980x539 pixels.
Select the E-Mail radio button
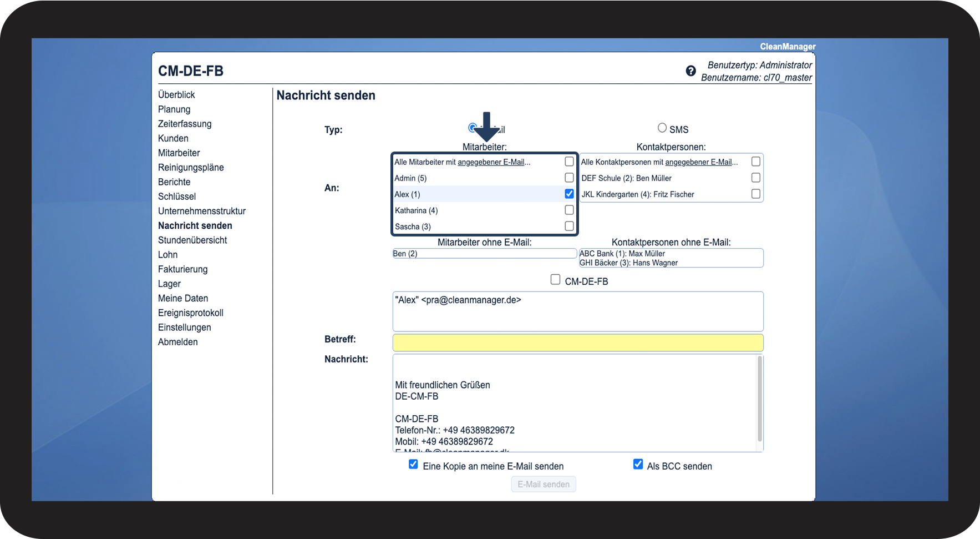(x=472, y=127)
